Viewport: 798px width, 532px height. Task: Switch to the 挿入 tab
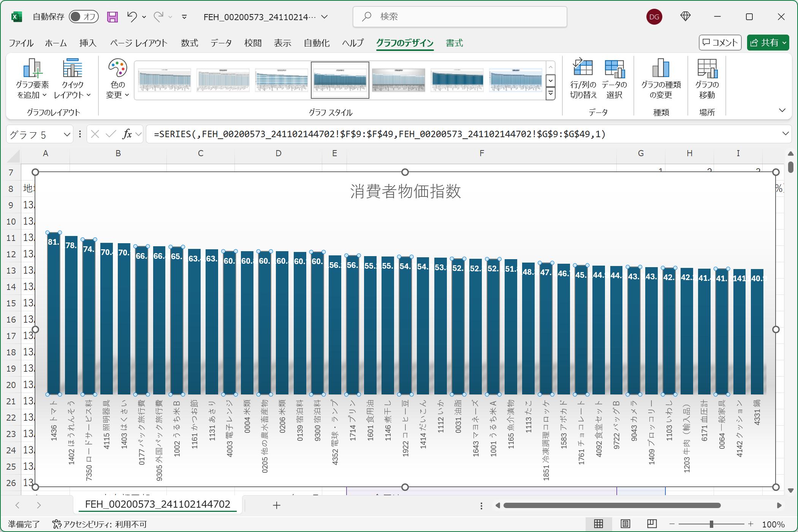pos(88,43)
